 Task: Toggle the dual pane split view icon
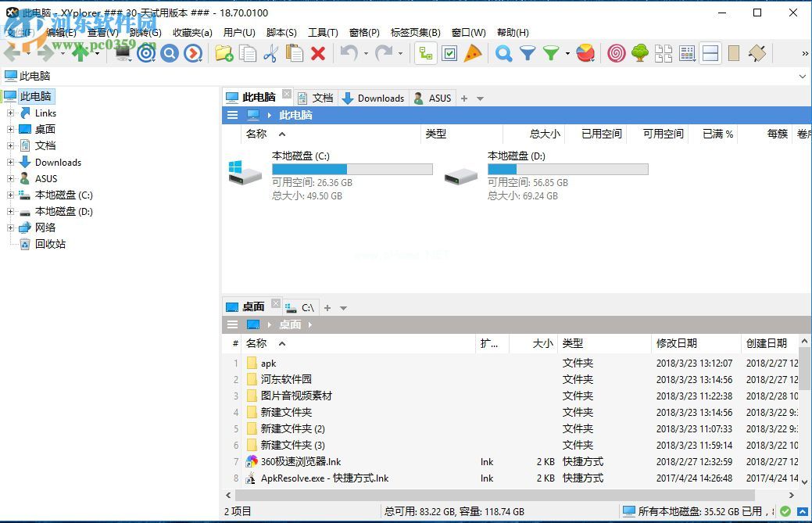tap(710, 53)
